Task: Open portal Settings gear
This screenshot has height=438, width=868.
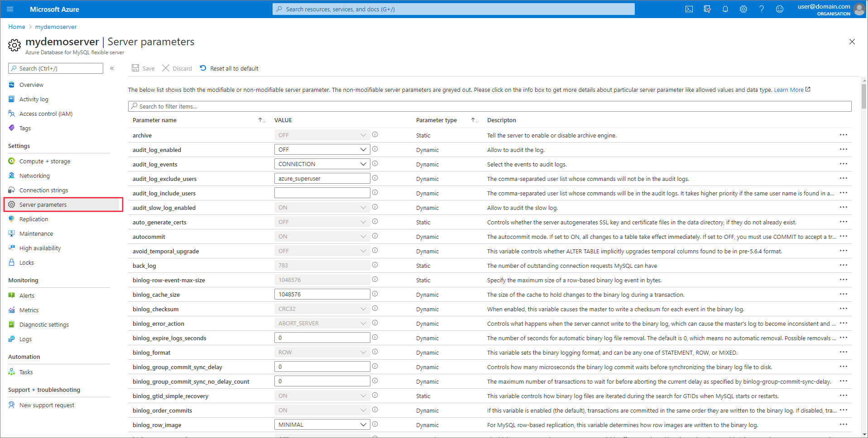Action: [743, 9]
